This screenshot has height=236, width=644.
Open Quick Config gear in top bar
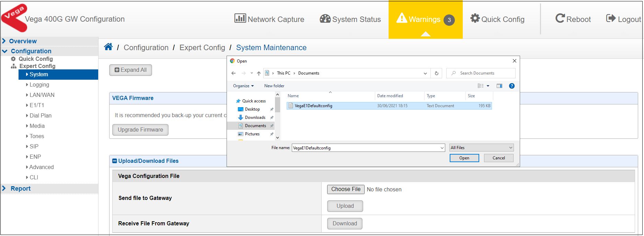tap(497, 19)
